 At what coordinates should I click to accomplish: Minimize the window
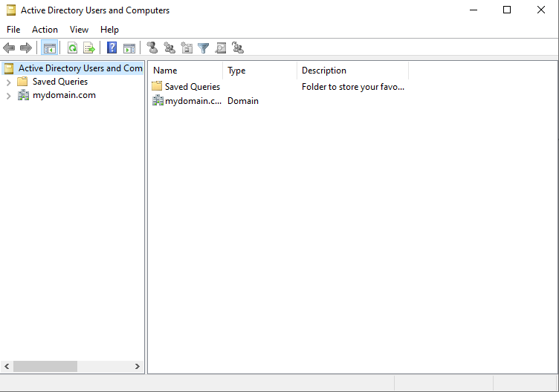point(474,10)
